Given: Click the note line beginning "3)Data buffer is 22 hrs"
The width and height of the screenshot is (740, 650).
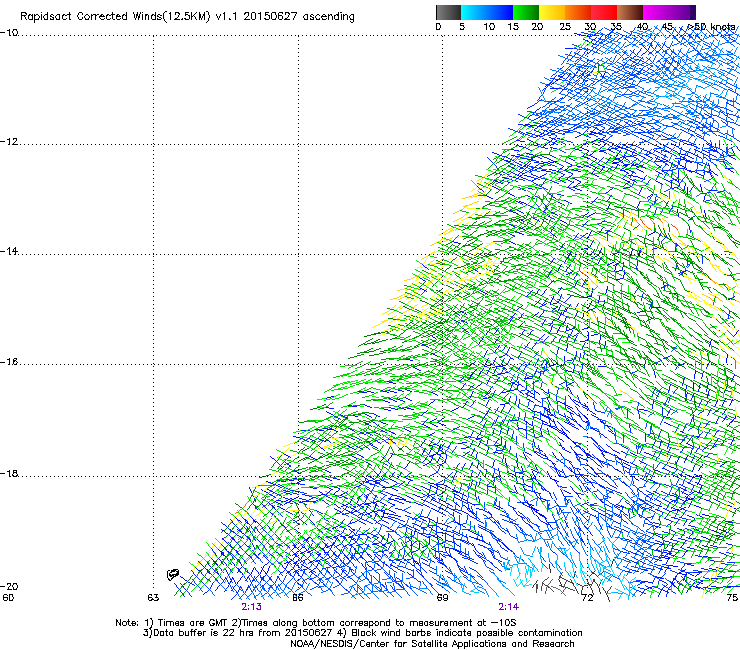Looking at the screenshot, I should click(362, 633).
